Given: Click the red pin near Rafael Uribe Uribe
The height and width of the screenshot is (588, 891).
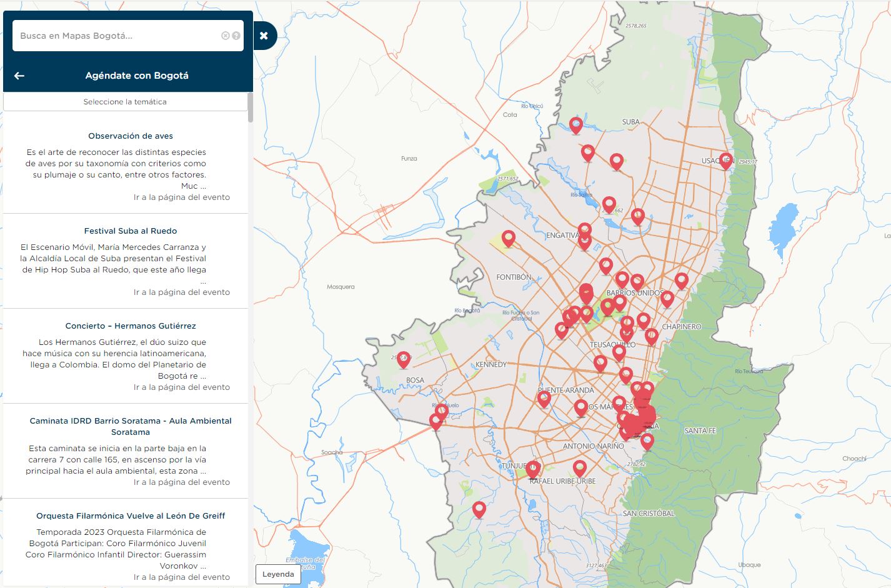Looking at the screenshot, I should click(580, 467).
